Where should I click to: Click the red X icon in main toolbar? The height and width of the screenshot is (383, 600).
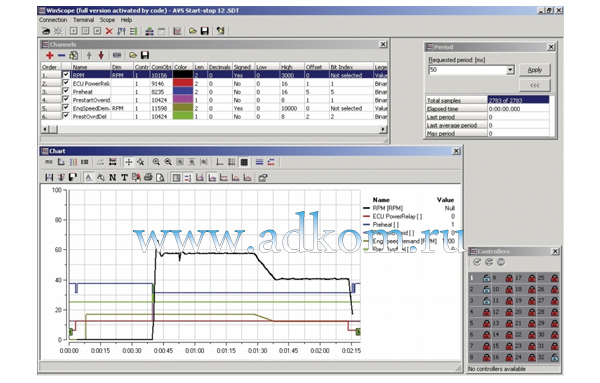[109, 31]
